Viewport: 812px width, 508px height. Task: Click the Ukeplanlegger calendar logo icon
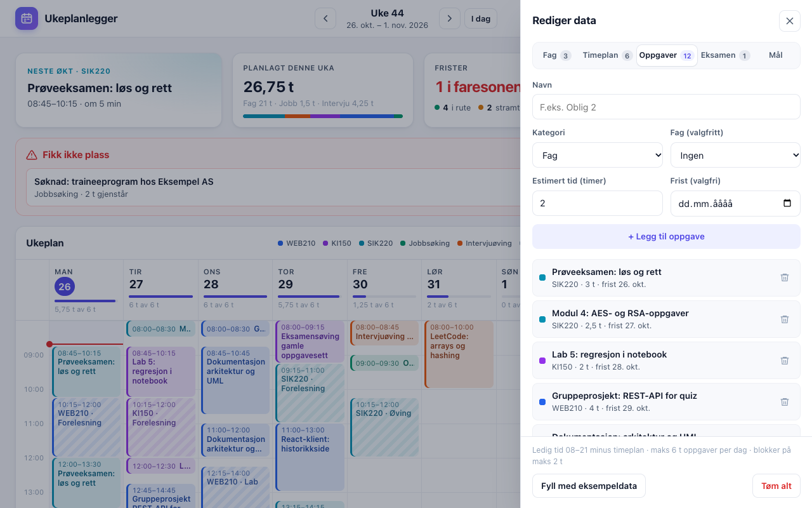coord(27,18)
